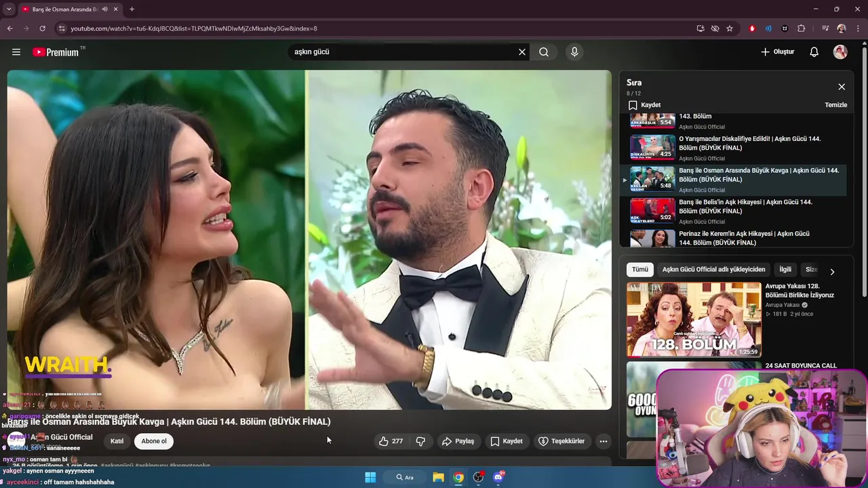868x488 pixels.
Task: Open Discord from taskbar
Action: [499, 477]
